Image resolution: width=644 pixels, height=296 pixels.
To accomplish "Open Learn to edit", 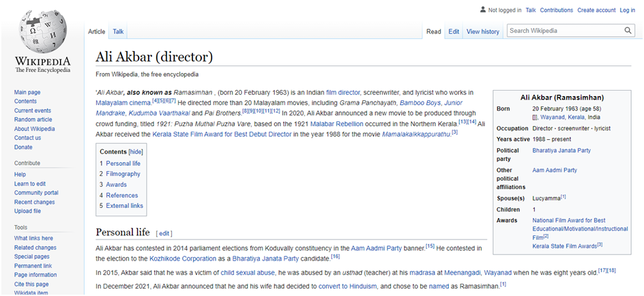I will 30,183.
